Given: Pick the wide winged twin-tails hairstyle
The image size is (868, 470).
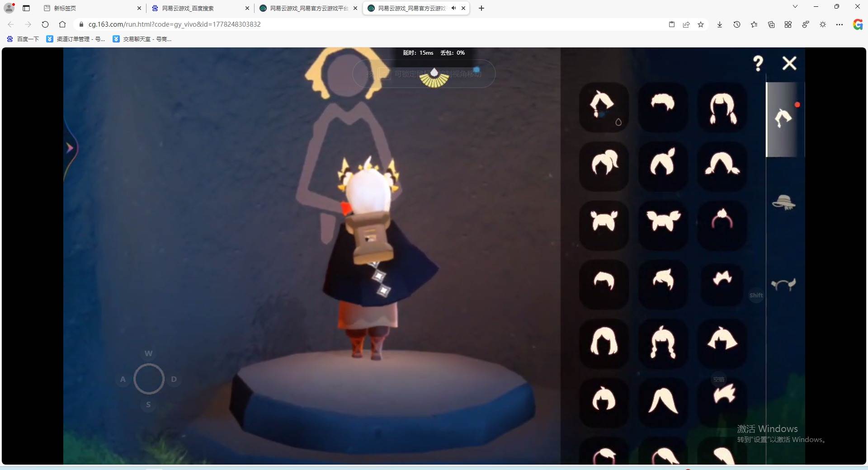Looking at the screenshot, I should [x=663, y=225].
